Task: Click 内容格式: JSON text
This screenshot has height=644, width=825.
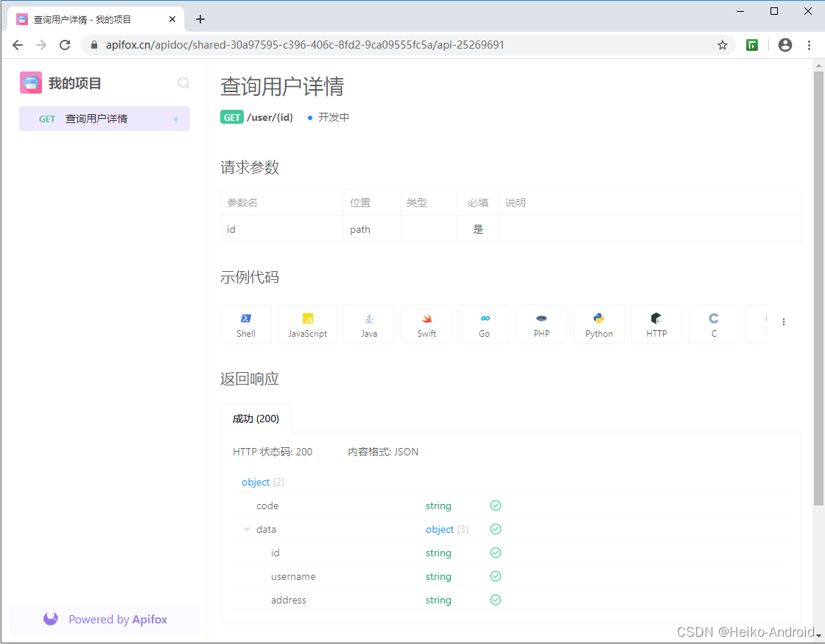Action: 383,452
